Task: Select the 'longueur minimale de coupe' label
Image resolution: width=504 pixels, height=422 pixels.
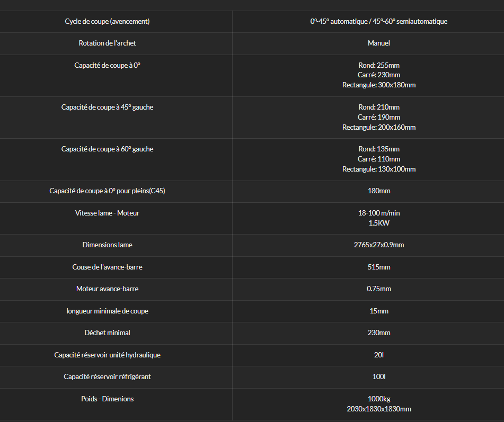Action: (107, 311)
